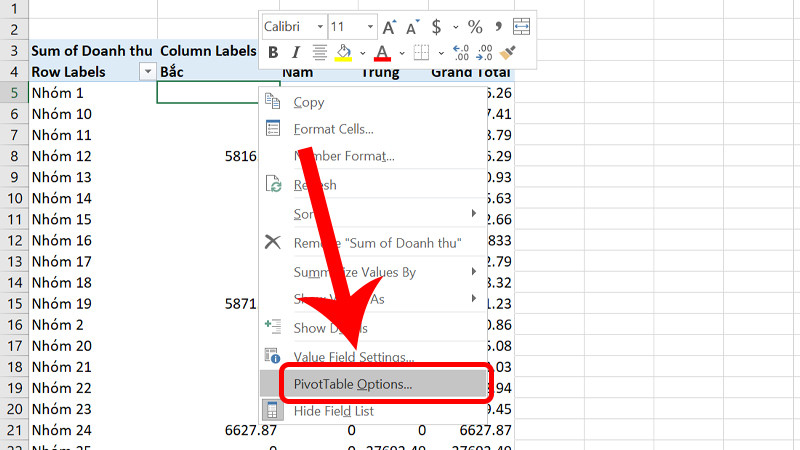Apply percent style format
The width and height of the screenshot is (800, 450).
coord(475,27)
